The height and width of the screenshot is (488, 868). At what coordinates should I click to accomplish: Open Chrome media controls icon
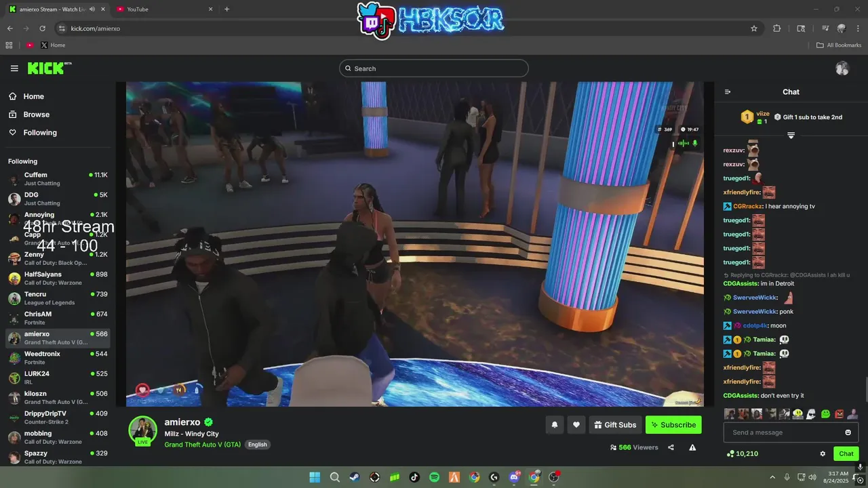(825, 28)
